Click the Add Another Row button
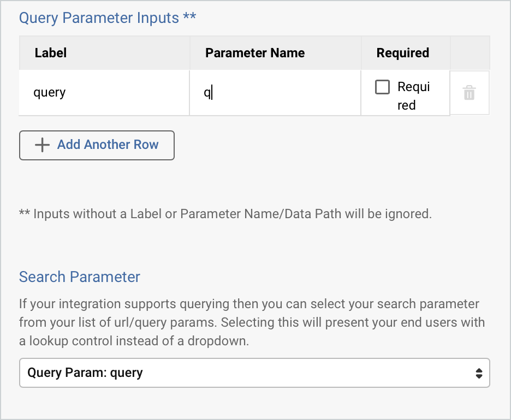Screen dimensions: 511x420 click(97, 145)
